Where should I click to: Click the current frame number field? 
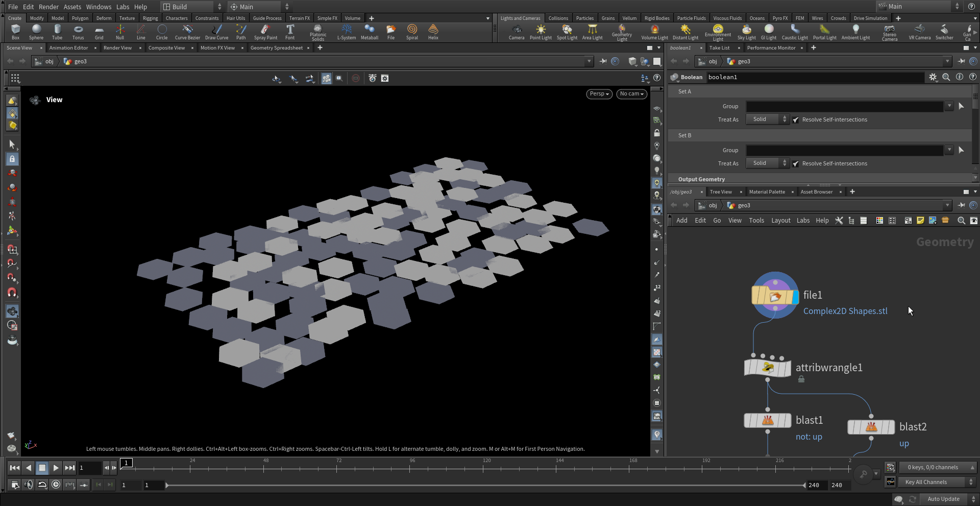90,468
